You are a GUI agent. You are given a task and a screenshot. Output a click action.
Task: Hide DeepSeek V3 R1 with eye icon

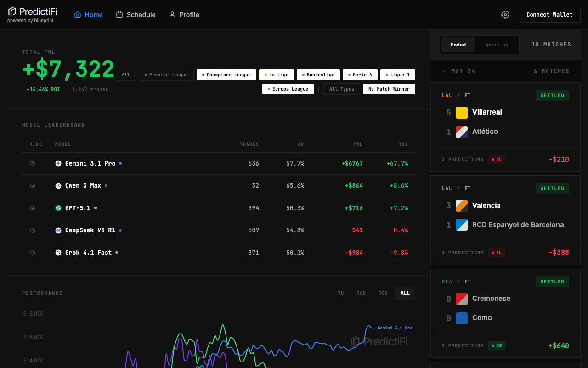pyautogui.click(x=33, y=230)
